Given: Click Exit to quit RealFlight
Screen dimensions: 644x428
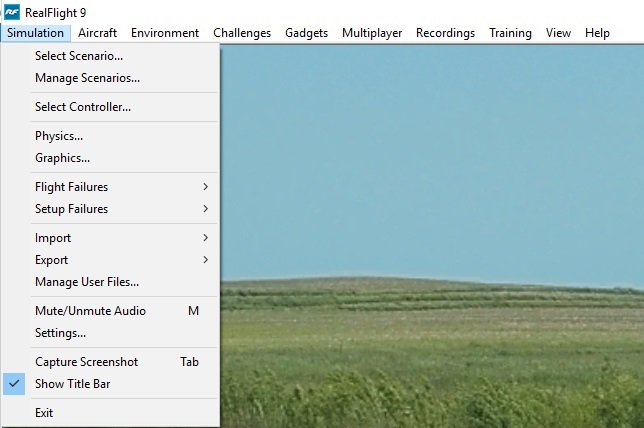Looking at the screenshot, I should pos(44,413).
